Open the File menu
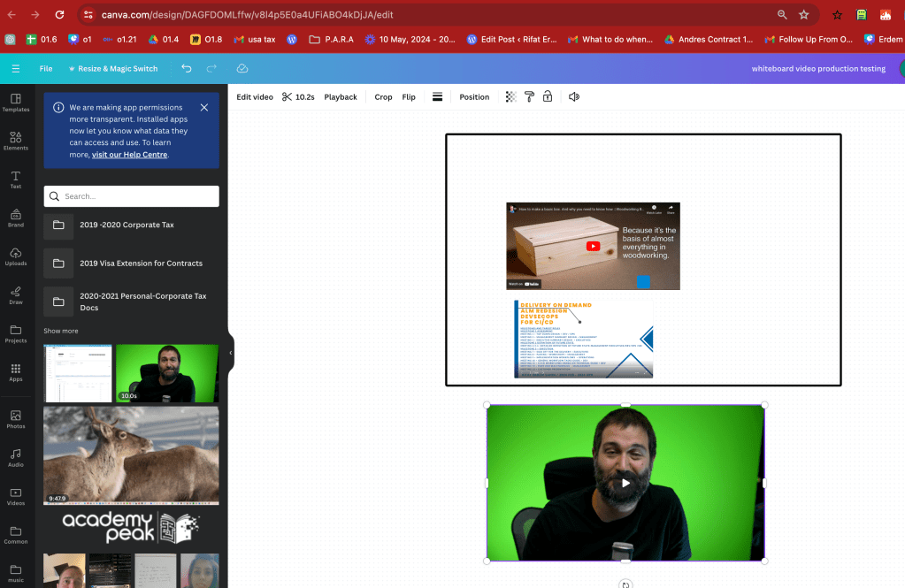The image size is (905, 588). [x=46, y=69]
